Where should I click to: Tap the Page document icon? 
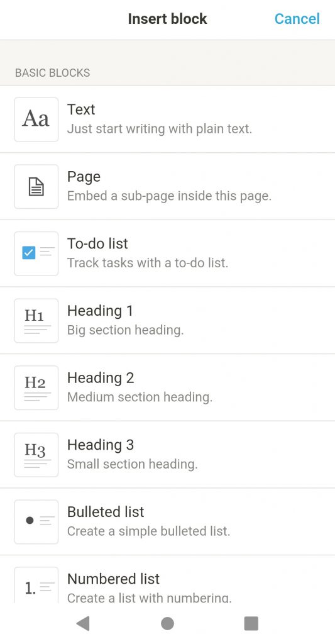pyautogui.click(x=36, y=186)
